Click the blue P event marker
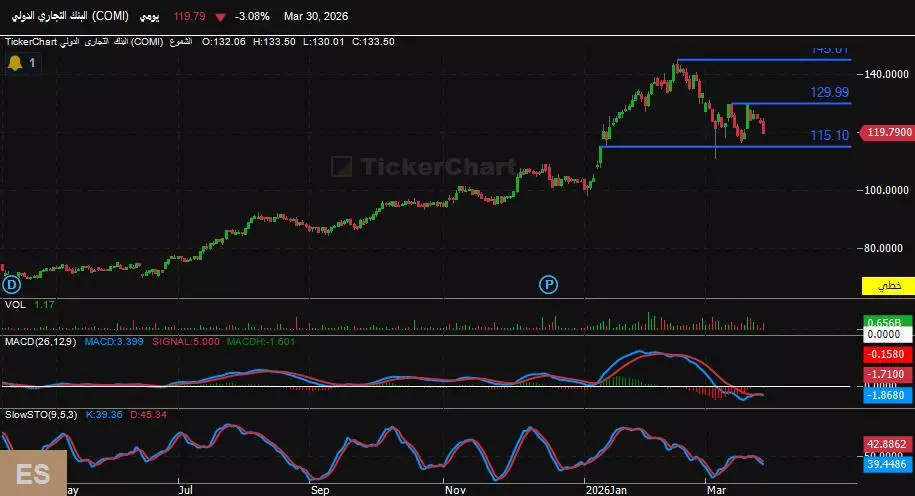Image resolution: width=915 pixels, height=496 pixels. (x=549, y=285)
